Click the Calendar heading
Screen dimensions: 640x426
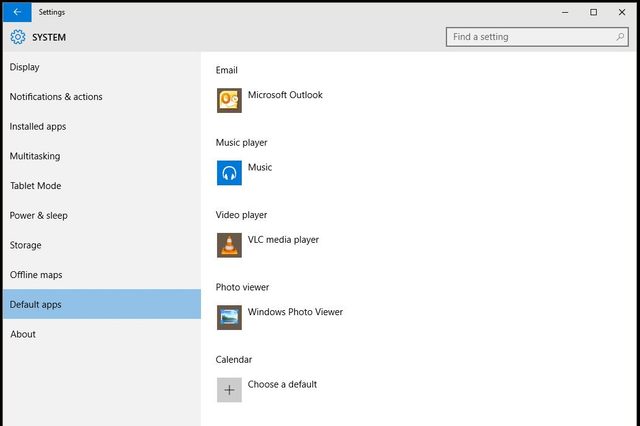point(233,359)
